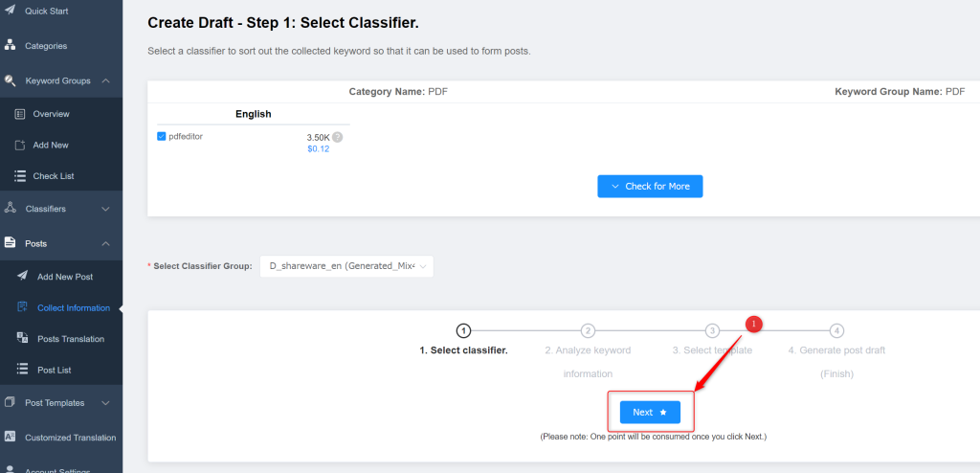Open Add New Post menu item

[x=65, y=277]
